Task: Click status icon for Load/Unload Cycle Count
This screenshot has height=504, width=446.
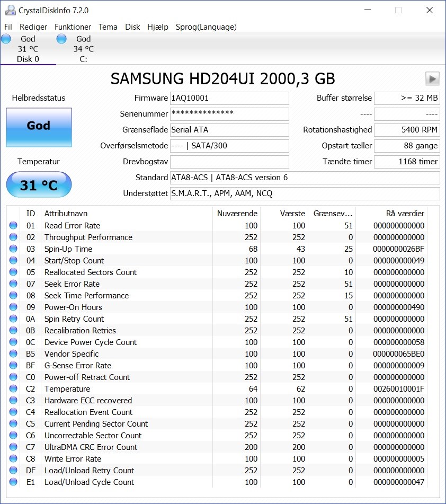Action: 13,482
